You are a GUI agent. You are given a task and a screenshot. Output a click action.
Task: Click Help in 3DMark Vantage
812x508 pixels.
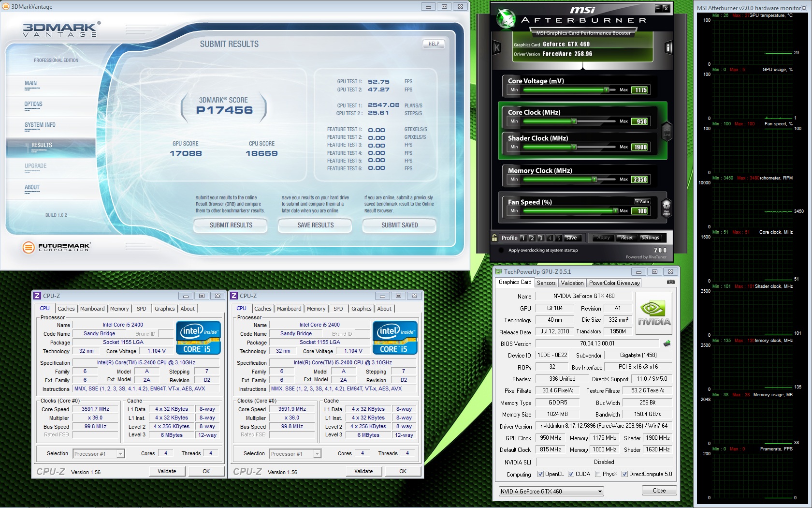click(434, 44)
